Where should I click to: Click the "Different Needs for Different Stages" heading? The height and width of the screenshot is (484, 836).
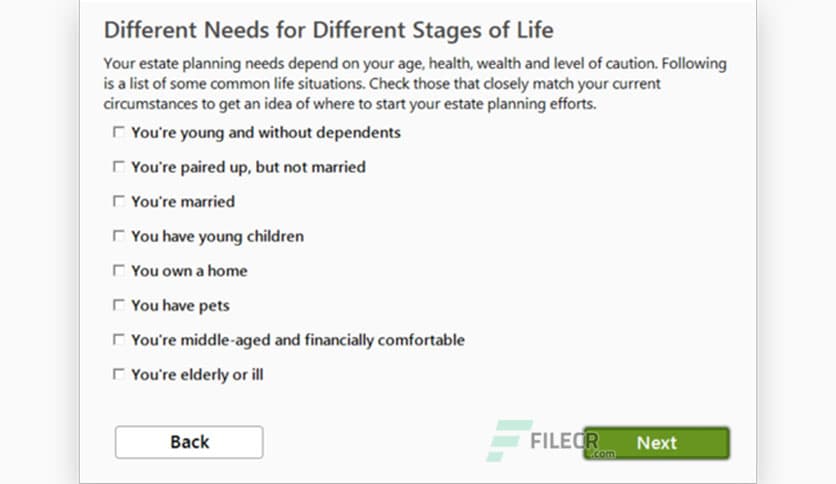(x=329, y=28)
